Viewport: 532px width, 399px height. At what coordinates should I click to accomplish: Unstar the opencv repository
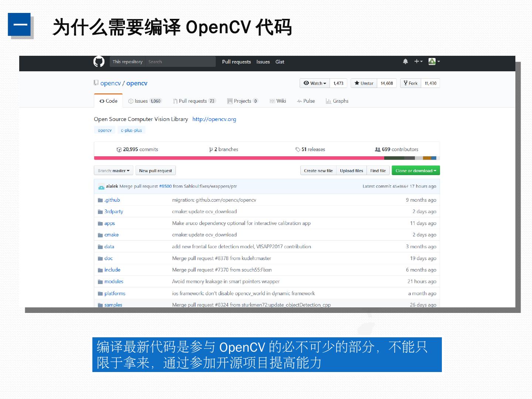pyautogui.click(x=364, y=83)
